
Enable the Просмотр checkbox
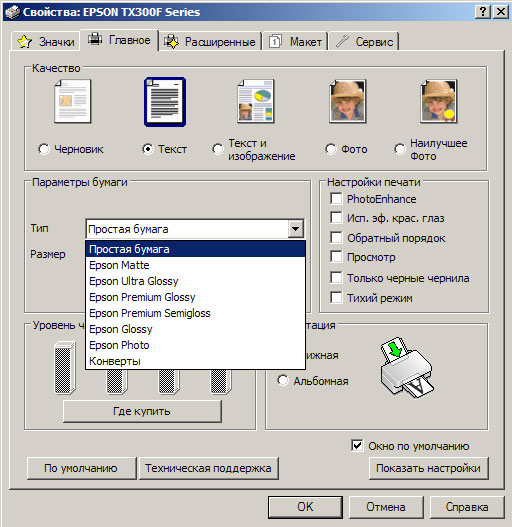336,256
